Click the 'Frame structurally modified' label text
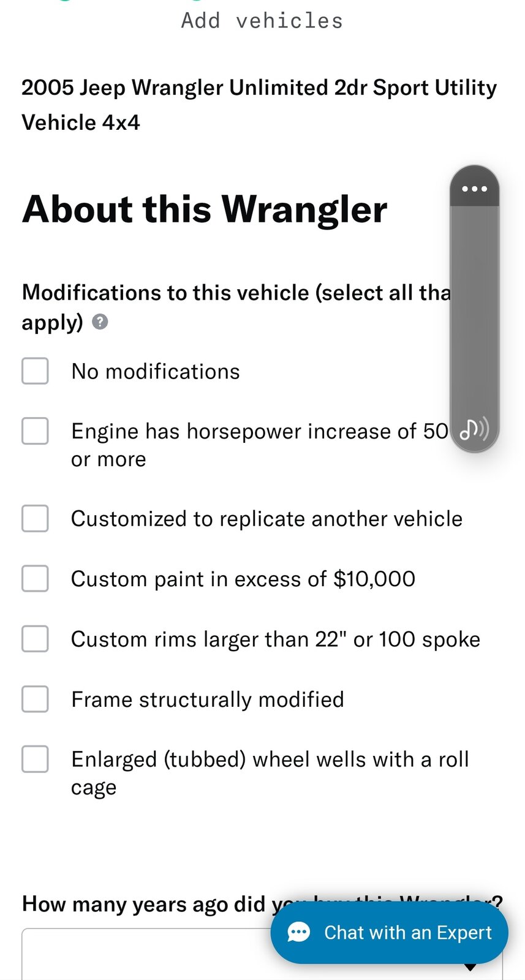The image size is (525, 980). [x=208, y=699]
